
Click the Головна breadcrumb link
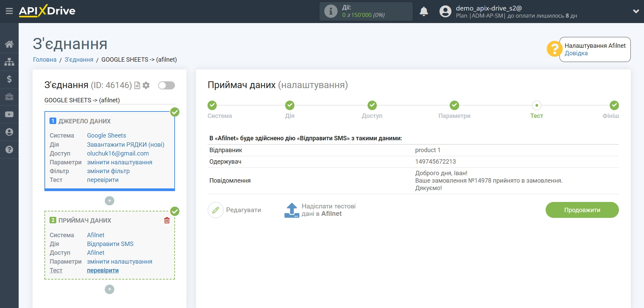pos(45,60)
